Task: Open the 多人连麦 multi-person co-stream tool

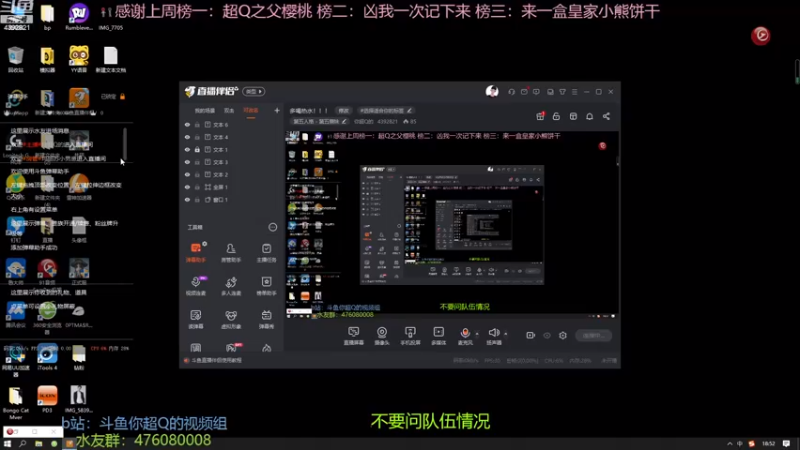Action: (231, 286)
